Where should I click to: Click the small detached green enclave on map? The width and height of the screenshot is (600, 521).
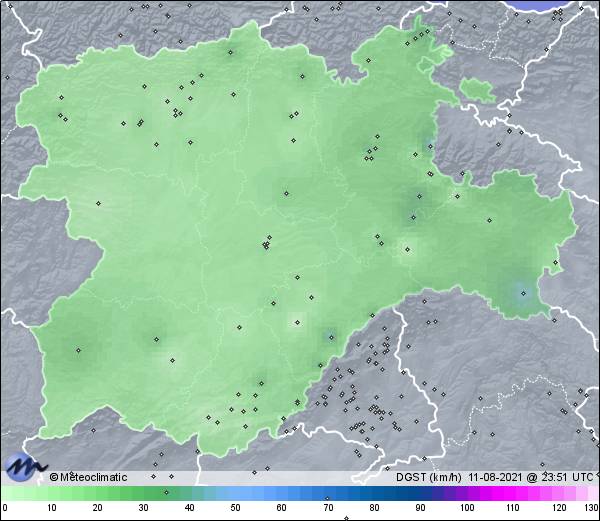[x=477, y=90]
